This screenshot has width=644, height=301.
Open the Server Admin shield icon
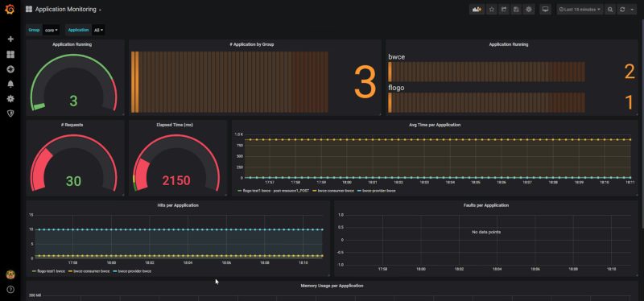click(10, 113)
